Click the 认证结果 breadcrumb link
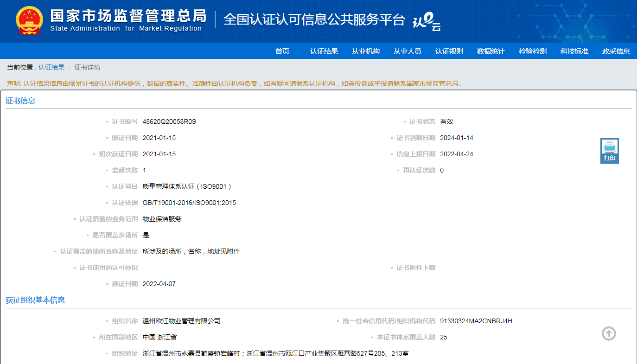 (x=51, y=67)
